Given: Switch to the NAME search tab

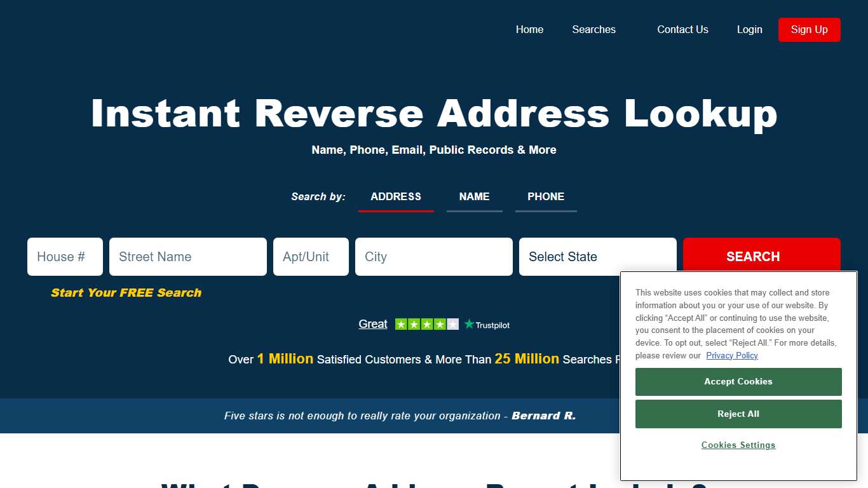Looking at the screenshot, I should click(474, 196).
